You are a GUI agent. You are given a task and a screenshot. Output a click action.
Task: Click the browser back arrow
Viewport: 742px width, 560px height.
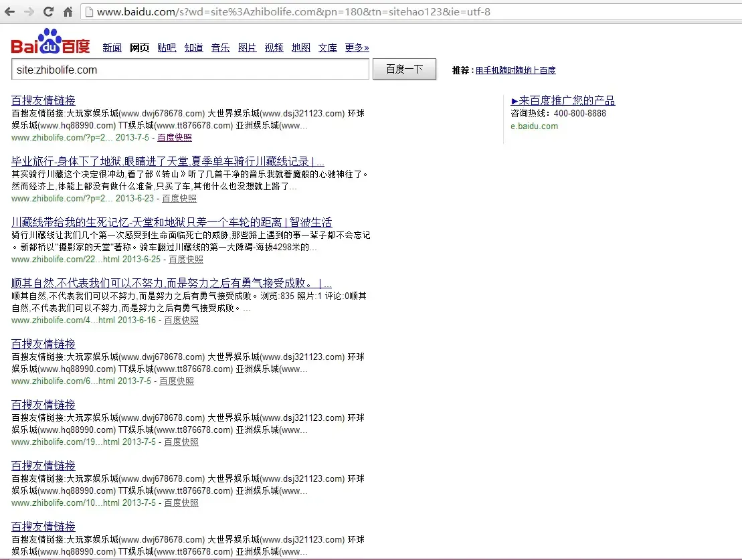(x=9, y=12)
